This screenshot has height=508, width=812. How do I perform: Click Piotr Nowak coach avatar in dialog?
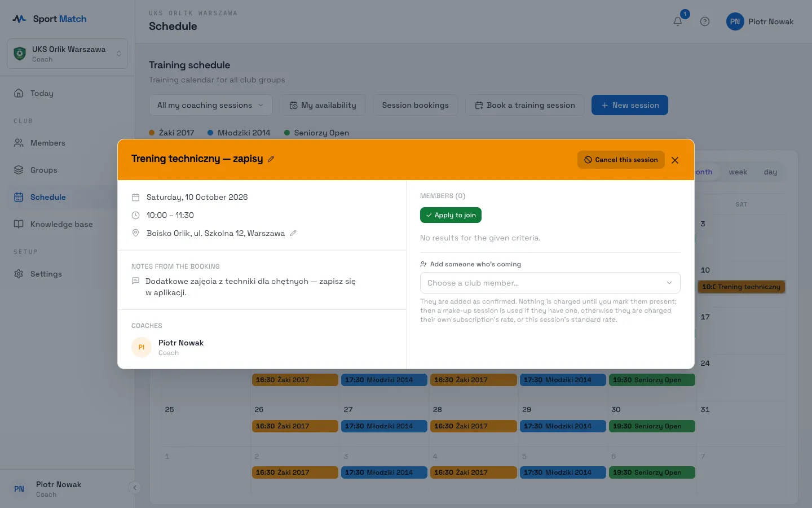tap(142, 347)
